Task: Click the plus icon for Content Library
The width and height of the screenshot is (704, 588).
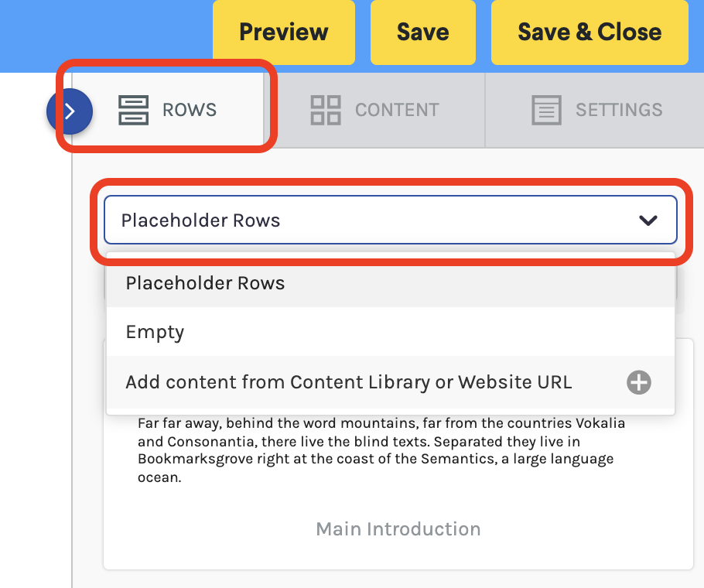Action: 639,382
